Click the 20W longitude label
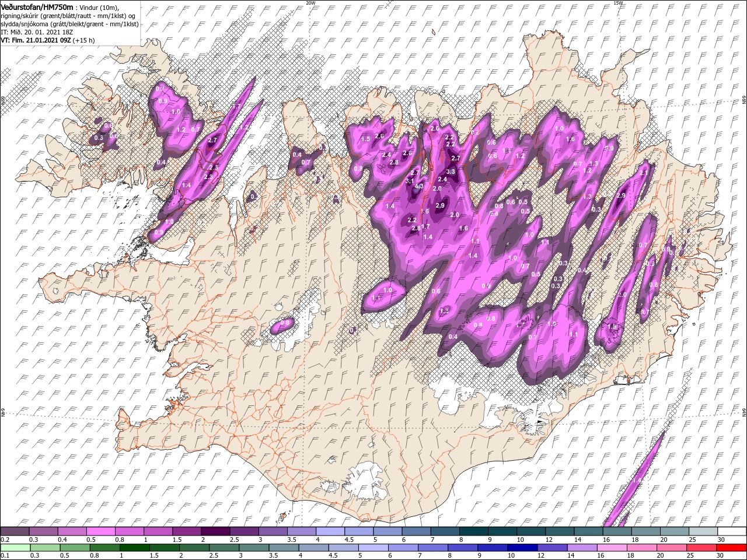The image size is (747, 560). [310, 3]
